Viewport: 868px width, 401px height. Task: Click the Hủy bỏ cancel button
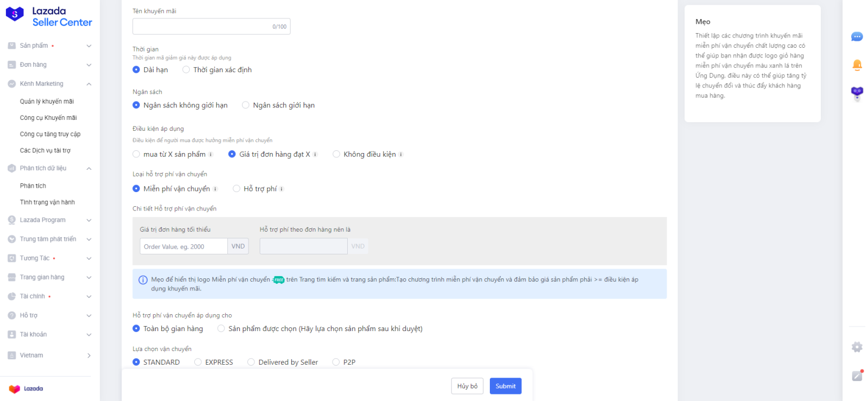tap(467, 386)
